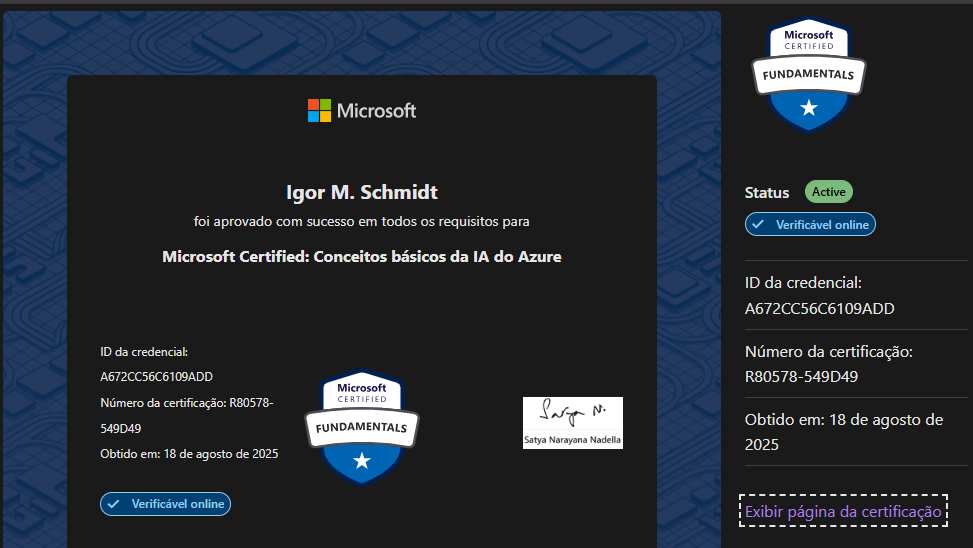Viewport: 973px width, 548px height.
Task: Click the green Active status pill
Action: point(828,192)
